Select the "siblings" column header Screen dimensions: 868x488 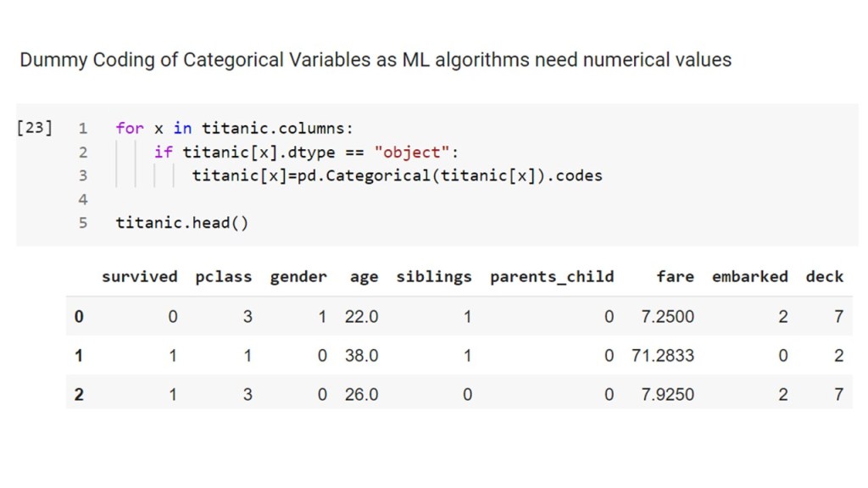coord(434,276)
